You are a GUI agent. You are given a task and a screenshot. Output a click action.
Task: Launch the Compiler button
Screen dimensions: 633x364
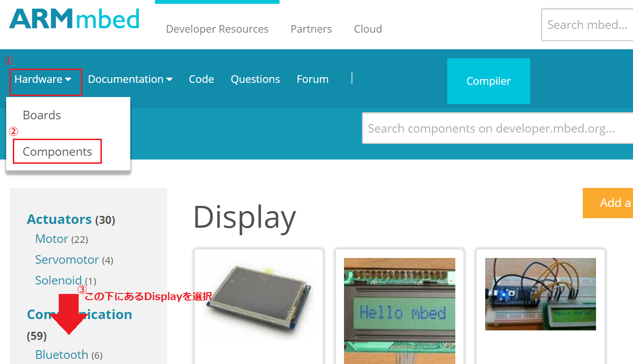[x=488, y=81]
